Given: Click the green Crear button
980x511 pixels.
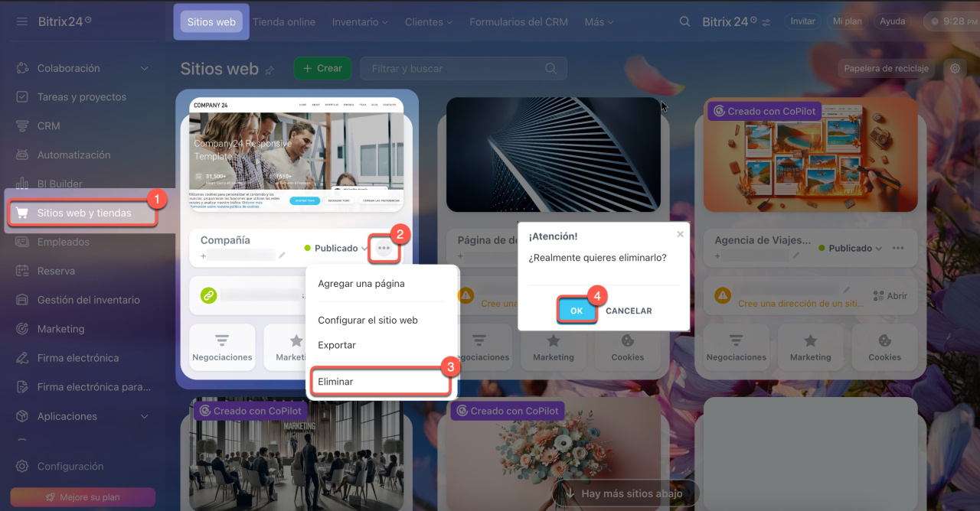Looking at the screenshot, I should pos(322,68).
